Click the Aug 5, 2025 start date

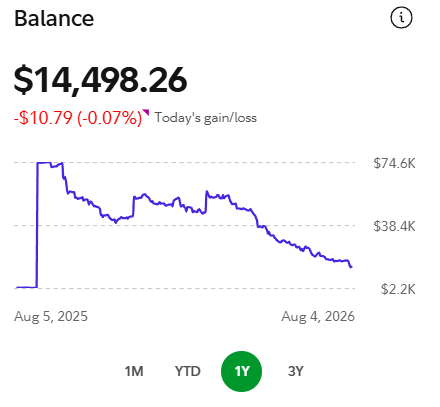coord(51,316)
